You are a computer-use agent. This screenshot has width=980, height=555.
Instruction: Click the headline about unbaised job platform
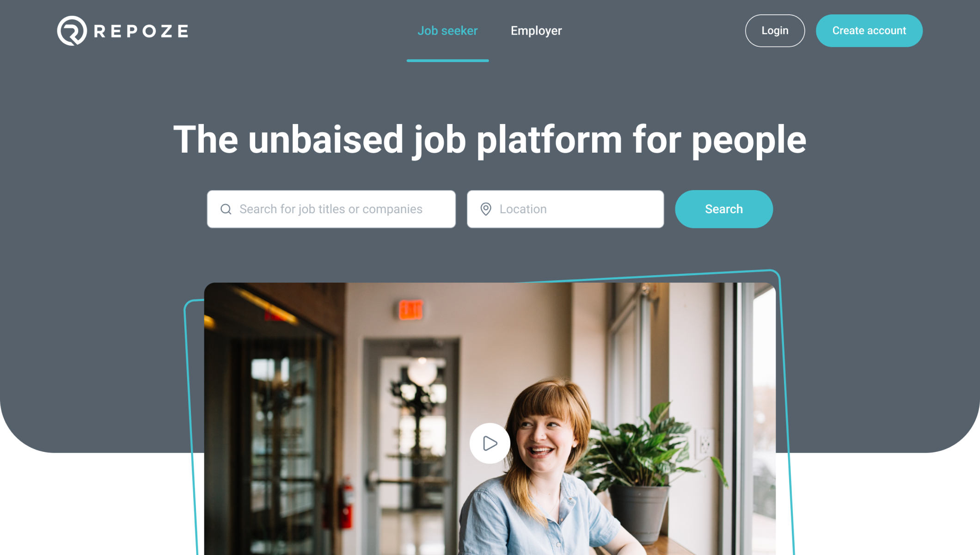[490, 140]
